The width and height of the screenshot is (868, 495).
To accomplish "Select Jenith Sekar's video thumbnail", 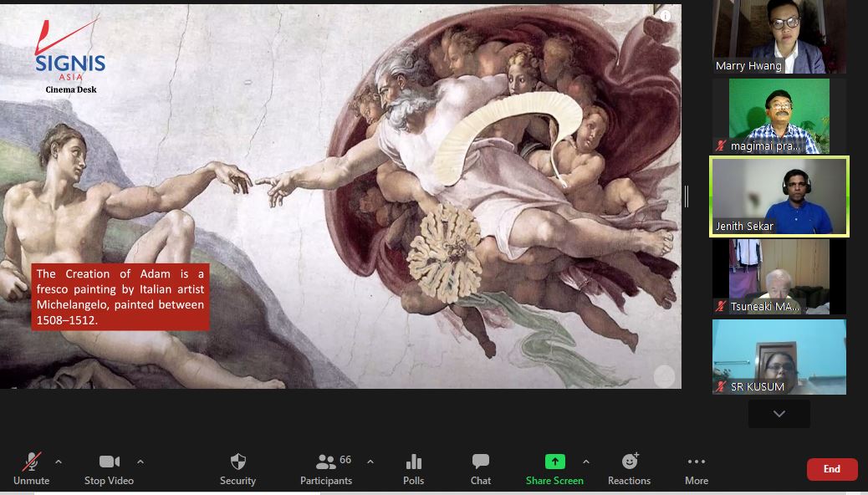I will pyautogui.click(x=779, y=196).
